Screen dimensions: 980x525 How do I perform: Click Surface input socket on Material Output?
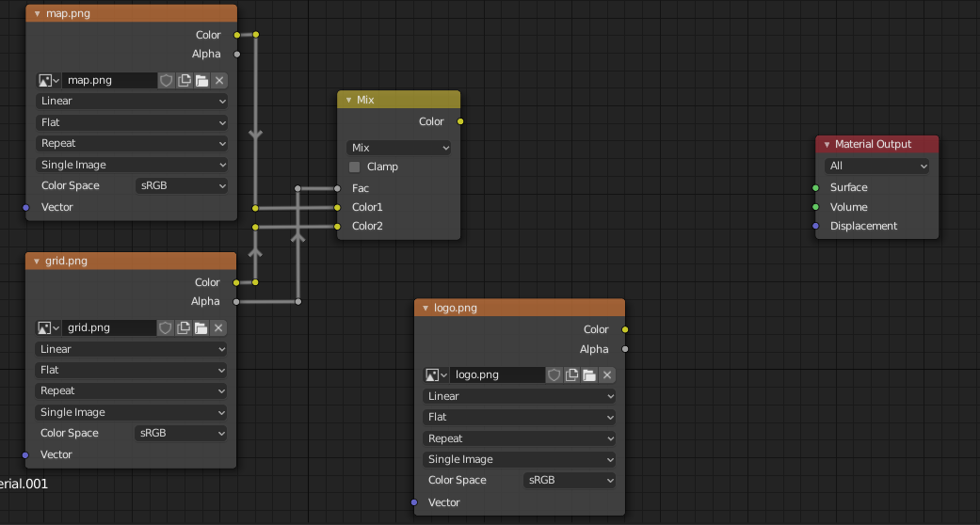(815, 188)
